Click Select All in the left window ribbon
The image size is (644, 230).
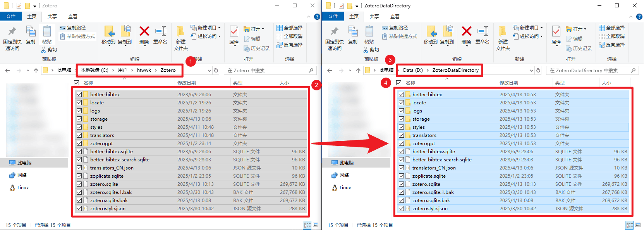pos(290,28)
